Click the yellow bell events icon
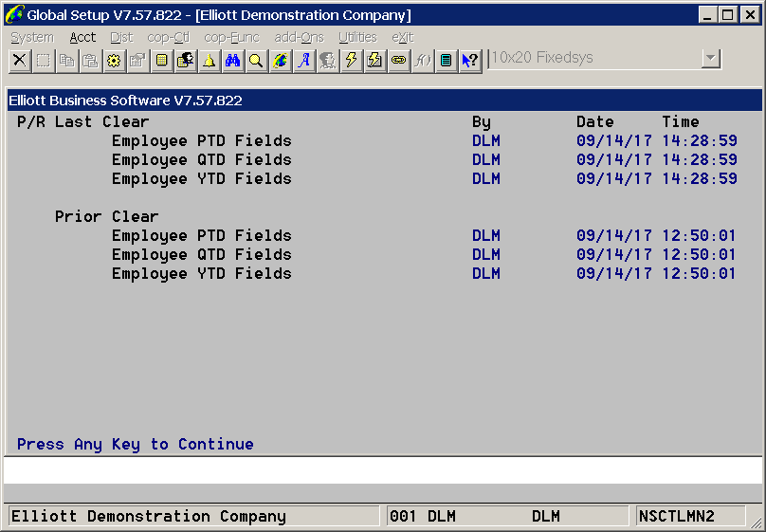 coord(210,61)
